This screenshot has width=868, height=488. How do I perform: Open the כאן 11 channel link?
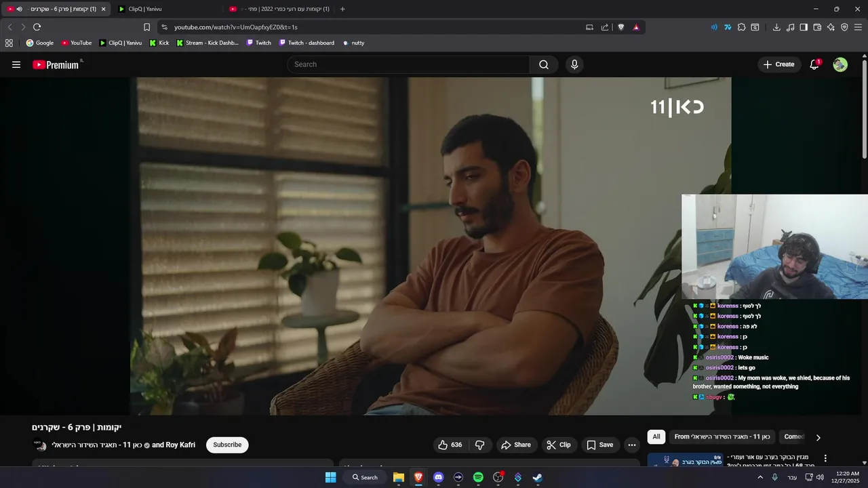point(97,445)
